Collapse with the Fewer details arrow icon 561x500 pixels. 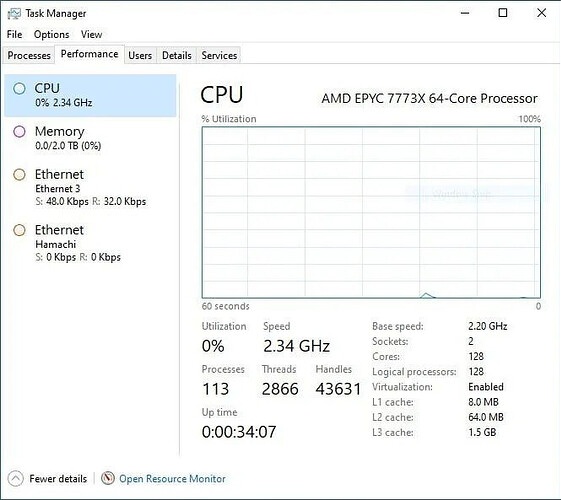15,479
